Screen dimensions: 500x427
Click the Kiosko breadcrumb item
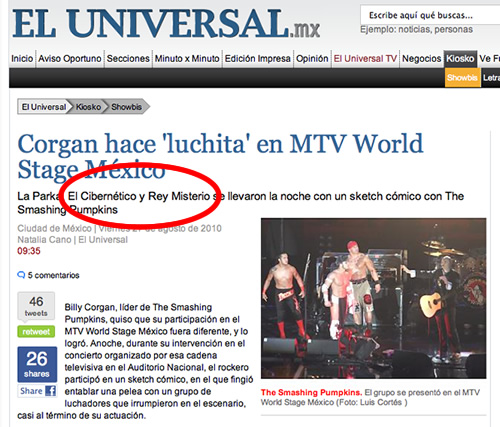point(88,107)
